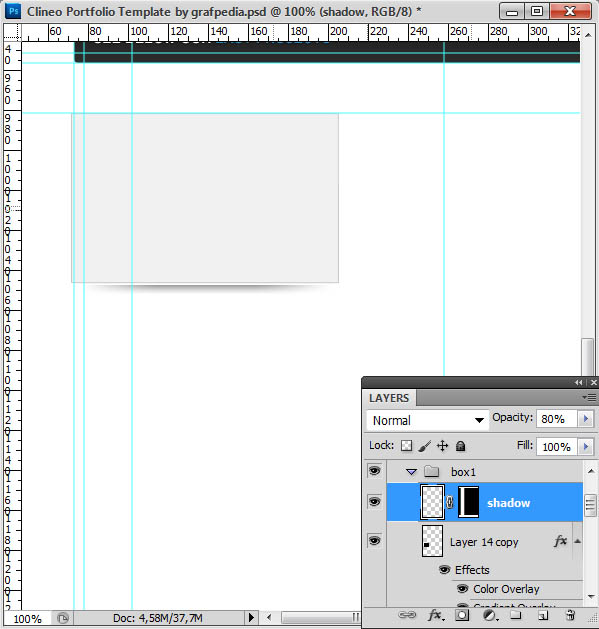The height and width of the screenshot is (629, 599).
Task: Click document vertical scroll up arrow
Action: click(x=588, y=34)
